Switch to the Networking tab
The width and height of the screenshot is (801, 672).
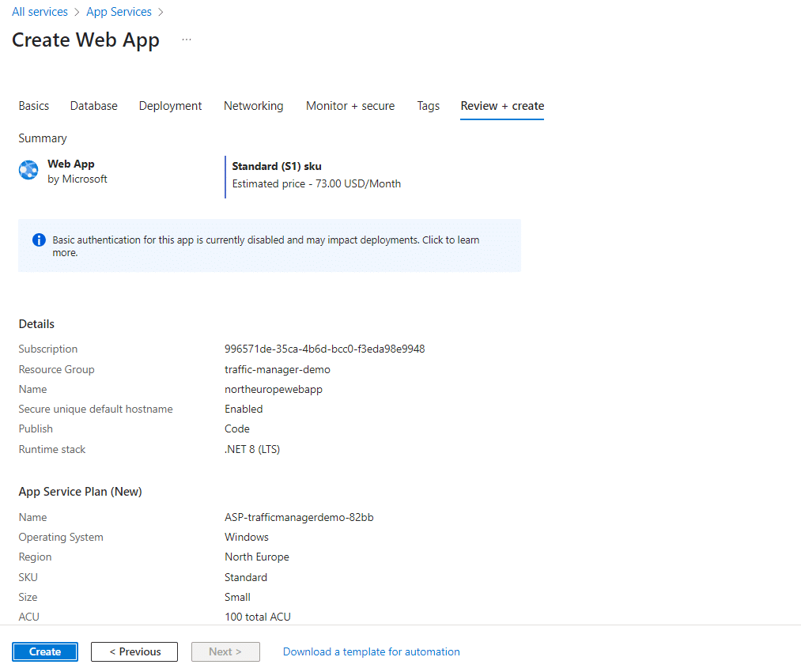[x=253, y=106]
